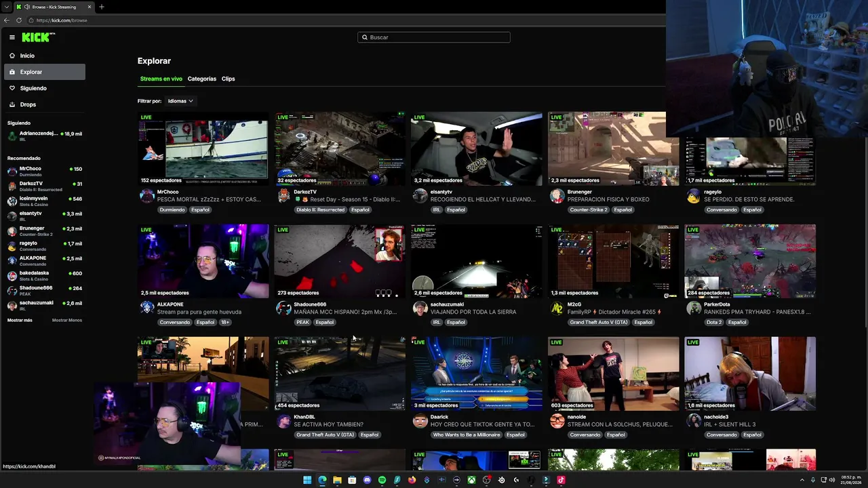The width and height of the screenshot is (868, 488).
Task: Click ParkerDota's avatar beside the stream title
Action: 694,308
